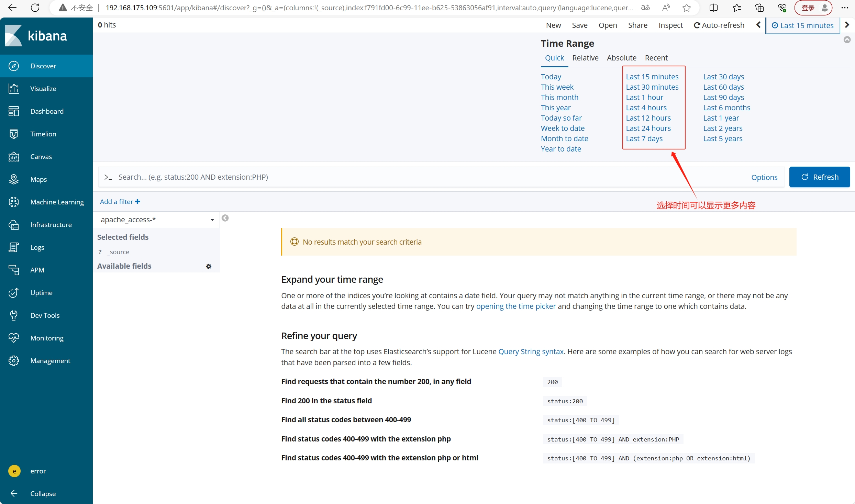
Task: Open the Visualize sidebar icon
Action: point(14,89)
